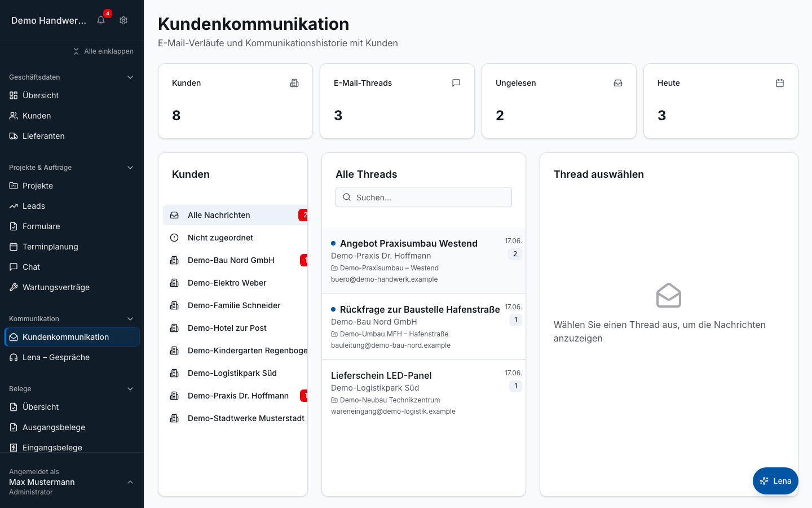
Task: Click the speech bubble icon on E-Mail-Threads card
Action: pyautogui.click(x=456, y=83)
